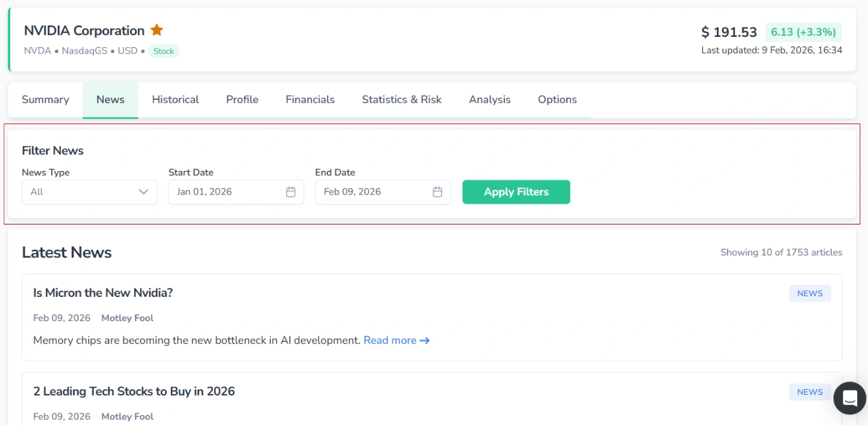
Task: Click the End Date calendar icon
Action: (x=437, y=192)
